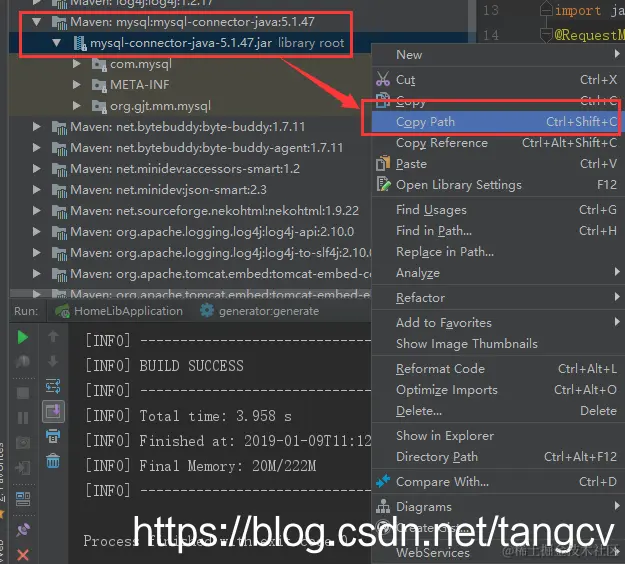625x564 pixels.
Task: Collapse Maven: mysql:mysql-connector-java:5.1.47 node
Action: (x=37, y=22)
